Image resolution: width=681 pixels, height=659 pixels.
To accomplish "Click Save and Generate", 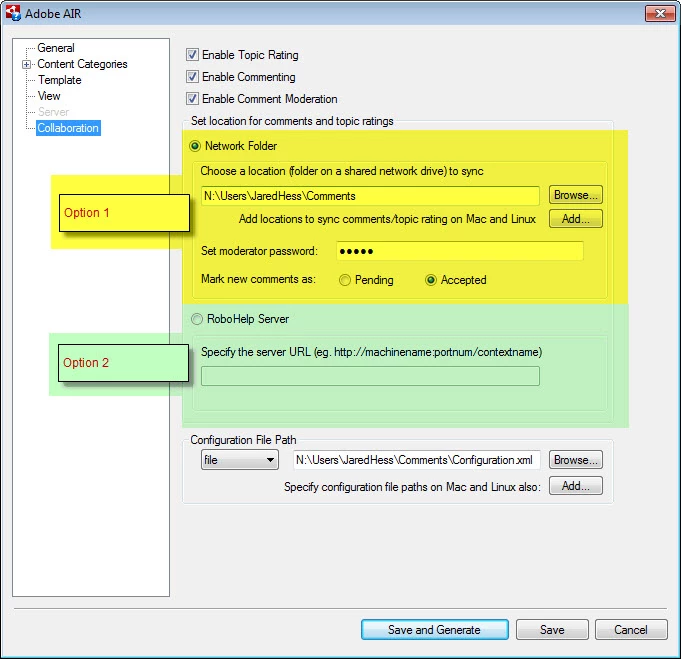I will click(434, 629).
